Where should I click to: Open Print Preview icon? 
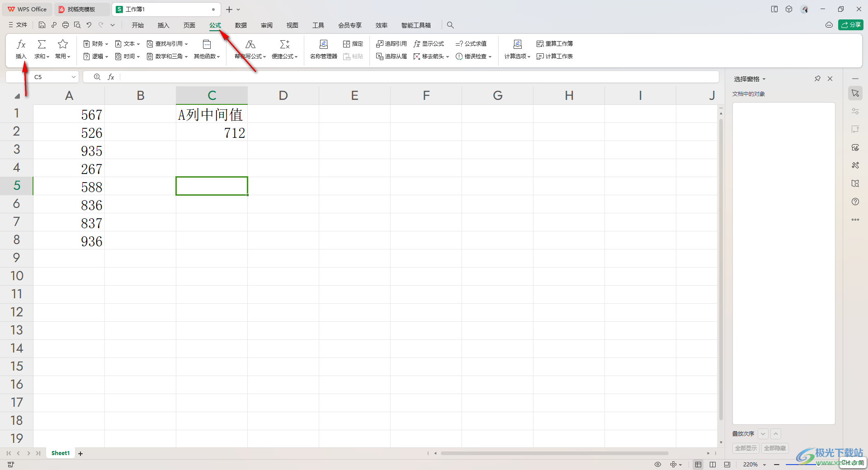click(x=77, y=25)
